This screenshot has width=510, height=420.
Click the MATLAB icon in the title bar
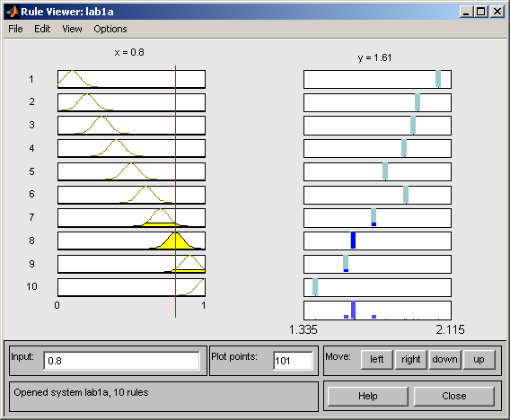pos(12,12)
